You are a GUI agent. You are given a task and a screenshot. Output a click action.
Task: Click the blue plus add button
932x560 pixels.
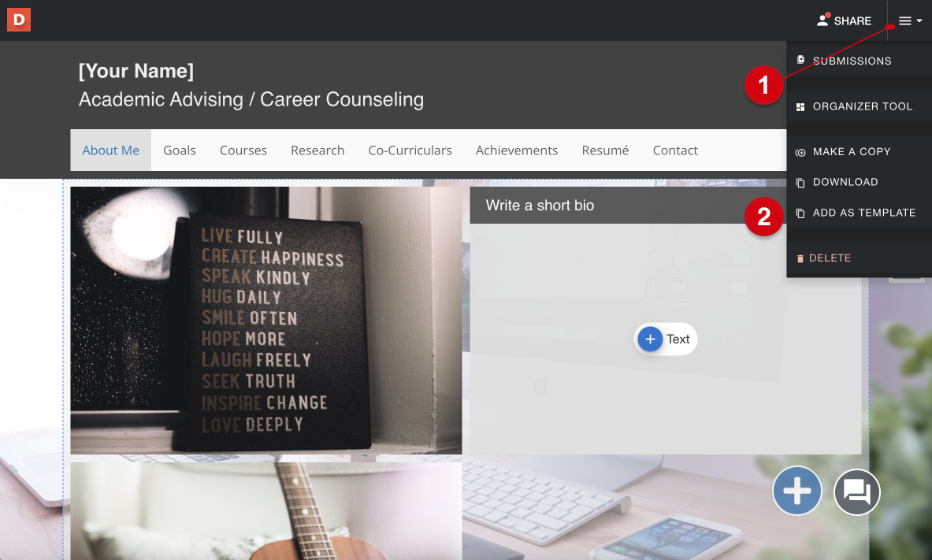tap(797, 491)
